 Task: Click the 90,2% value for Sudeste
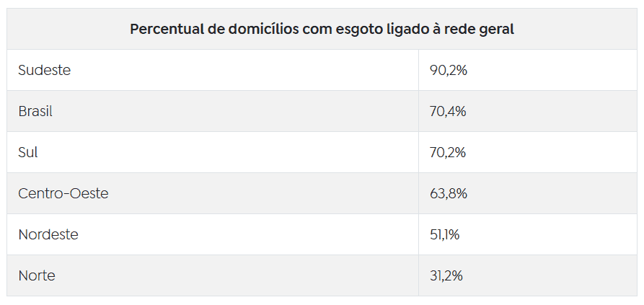coord(449,71)
